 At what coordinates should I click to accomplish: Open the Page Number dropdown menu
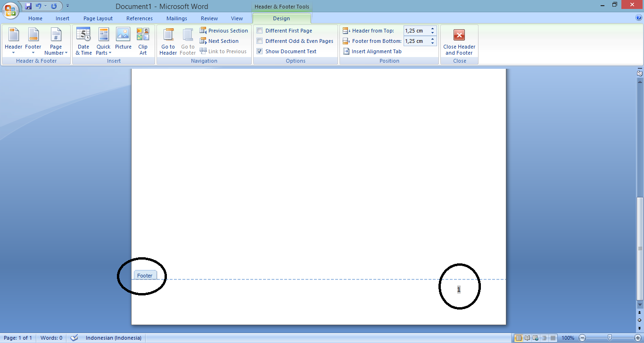point(56,49)
